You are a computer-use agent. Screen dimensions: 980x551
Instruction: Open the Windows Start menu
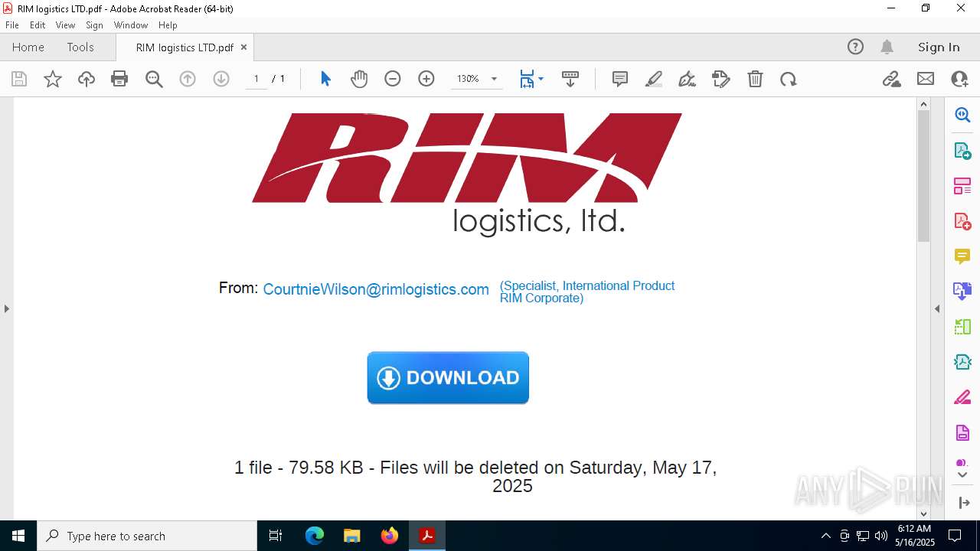pyautogui.click(x=18, y=536)
